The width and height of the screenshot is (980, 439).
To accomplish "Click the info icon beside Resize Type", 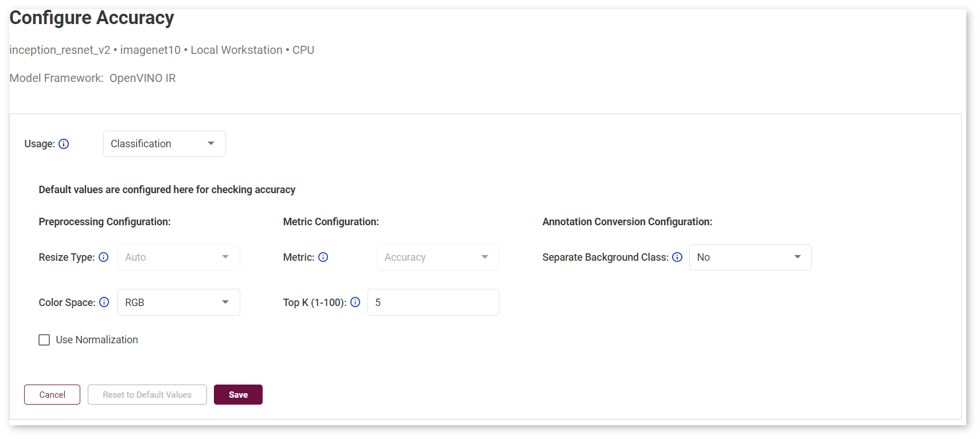I will (x=103, y=257).
